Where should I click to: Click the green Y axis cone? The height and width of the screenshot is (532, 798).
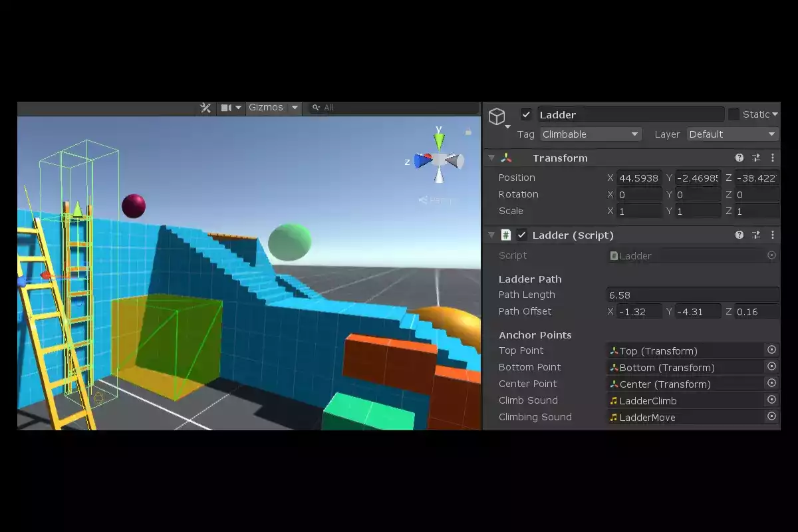tap(439, 140)
